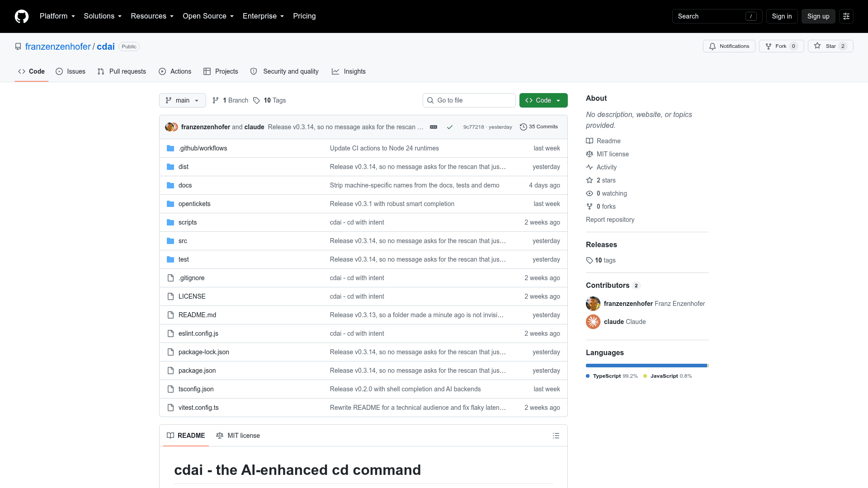Select the MIT license tab
This screenshot has height=488, width=868.
pos(238,436)
